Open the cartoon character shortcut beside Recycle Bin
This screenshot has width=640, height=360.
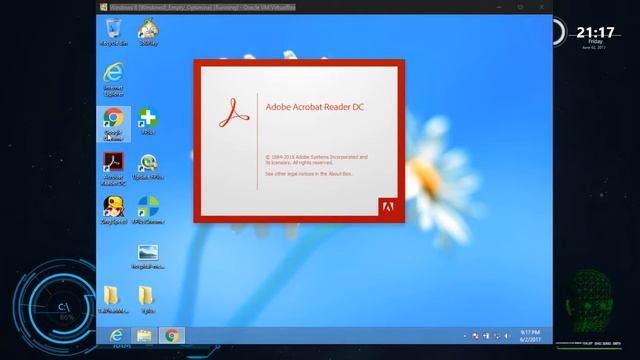click(x=148, y=31)
